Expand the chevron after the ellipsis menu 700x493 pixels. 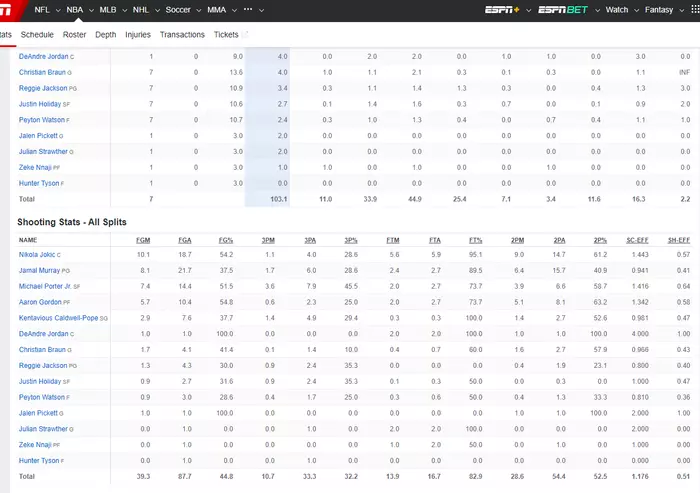[x=262, y=10]
